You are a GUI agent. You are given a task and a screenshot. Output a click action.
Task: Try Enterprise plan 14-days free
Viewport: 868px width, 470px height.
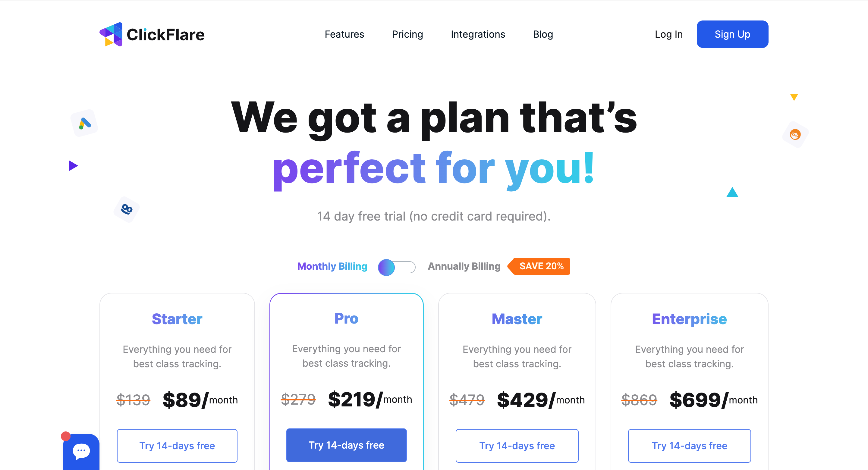(689, 446)
